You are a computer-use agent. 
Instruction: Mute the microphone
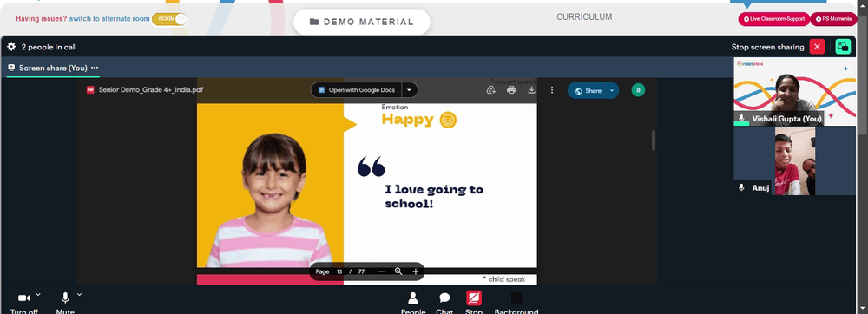[x=65, y=303]
